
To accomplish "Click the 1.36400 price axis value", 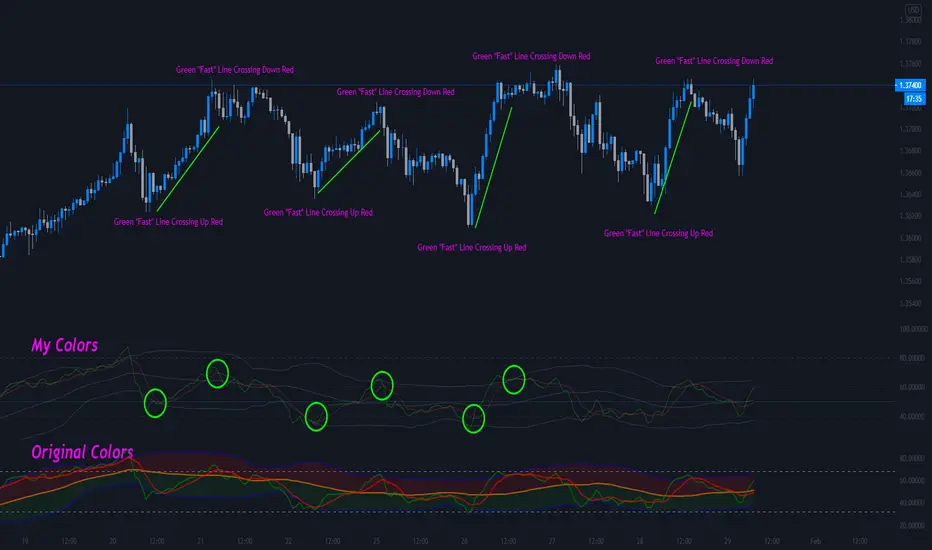I will [910, 194].
